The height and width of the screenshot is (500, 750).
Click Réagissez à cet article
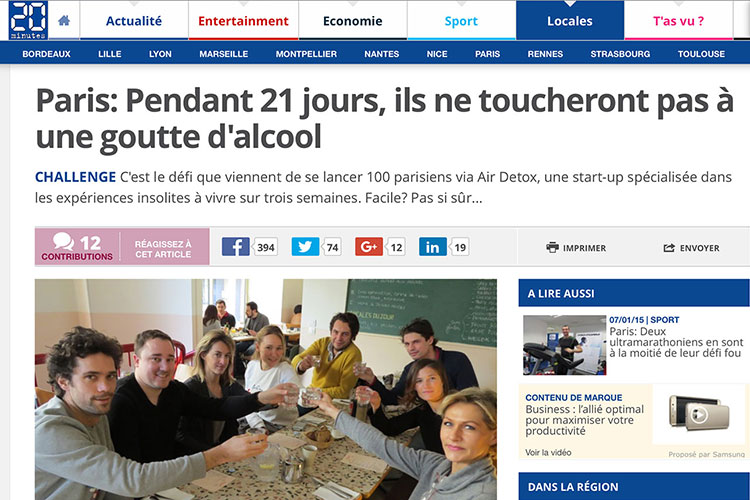[163, 249]
